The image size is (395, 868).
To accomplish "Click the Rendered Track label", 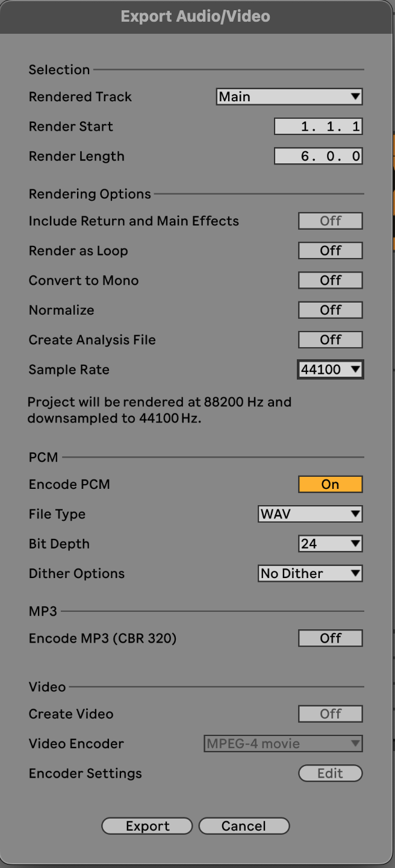I will [x=80, y=97].
